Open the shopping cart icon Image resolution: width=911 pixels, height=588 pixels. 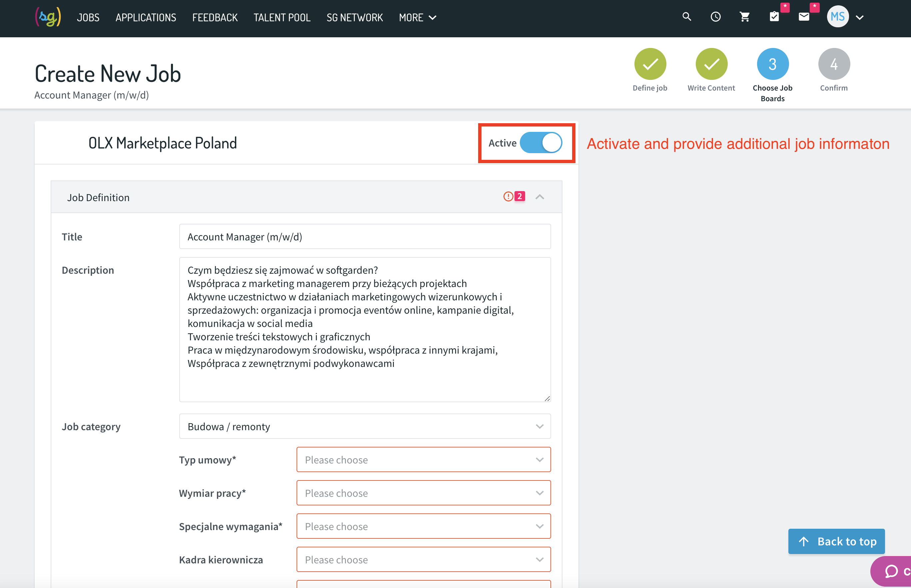click(x=744, y=17)
